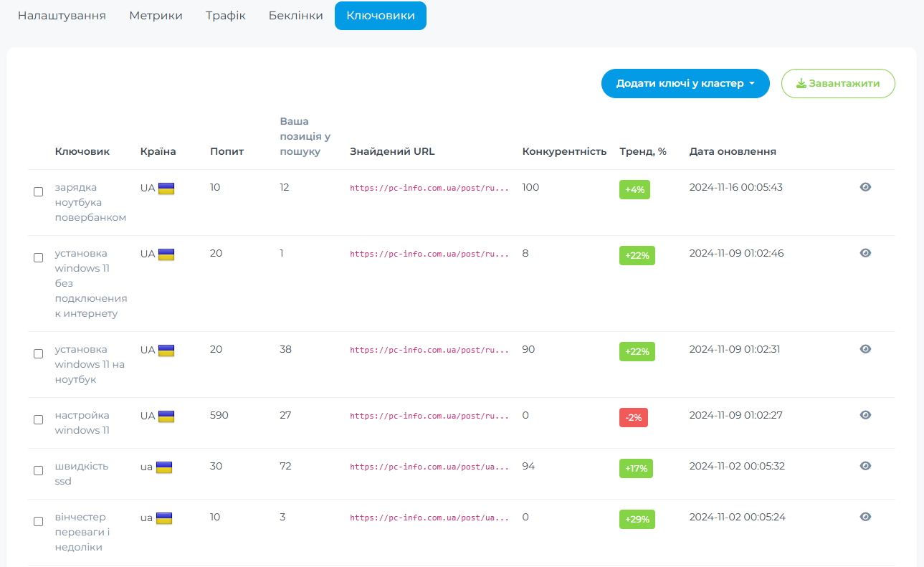
Task: Select checkbox for швидкість ssd
Action: coord(39,470)
